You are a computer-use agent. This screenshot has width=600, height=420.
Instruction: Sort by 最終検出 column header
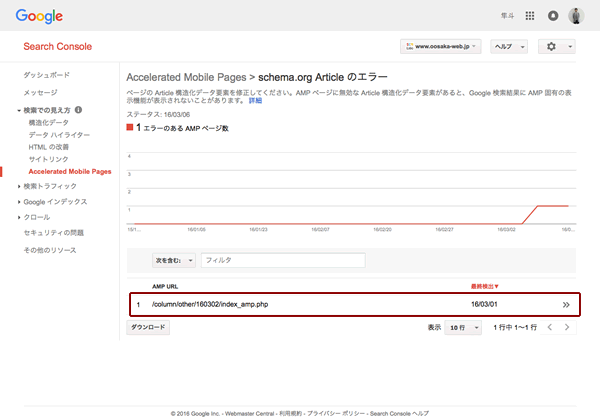point(484,286)
